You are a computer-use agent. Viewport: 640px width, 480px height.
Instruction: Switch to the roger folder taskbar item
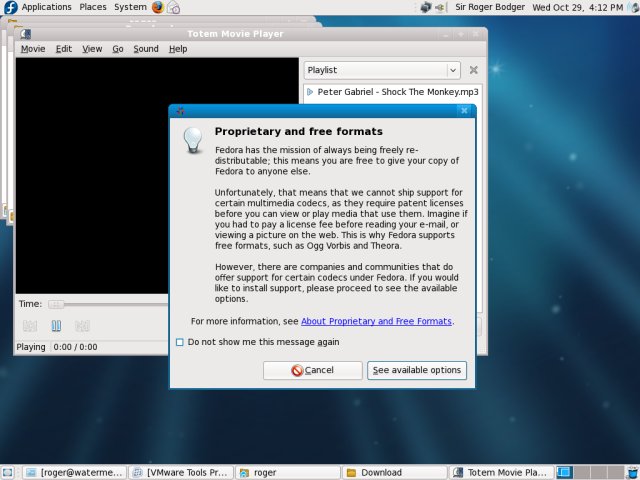pos(288,473)
